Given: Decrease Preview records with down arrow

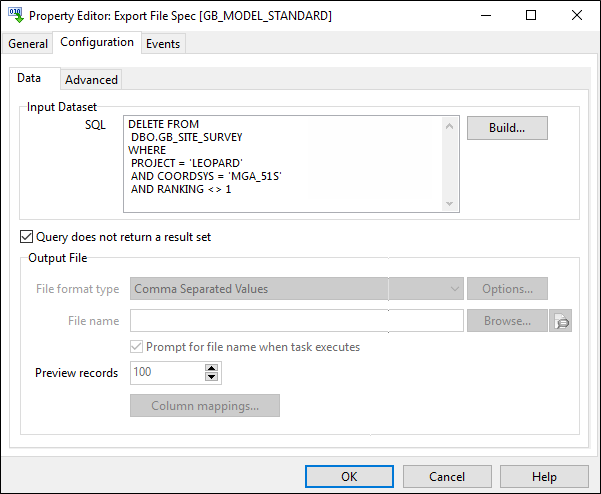Looking at the screenshot, I should (x=212, y=377).
